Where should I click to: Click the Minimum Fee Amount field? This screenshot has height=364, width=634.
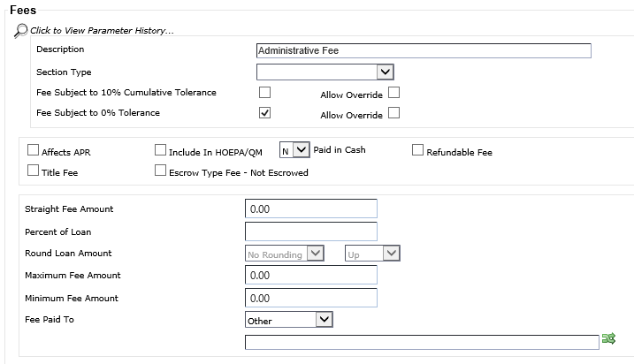pyautogui.click(x=310, y=298)
